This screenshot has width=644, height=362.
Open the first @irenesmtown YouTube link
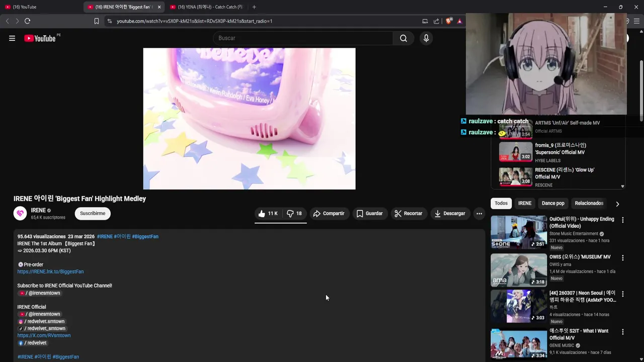(x=39, y=293)
